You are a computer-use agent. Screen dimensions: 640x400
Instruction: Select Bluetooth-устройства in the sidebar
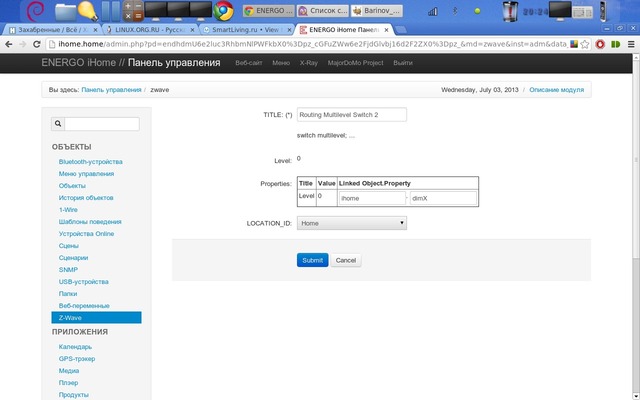coord(90,161)
